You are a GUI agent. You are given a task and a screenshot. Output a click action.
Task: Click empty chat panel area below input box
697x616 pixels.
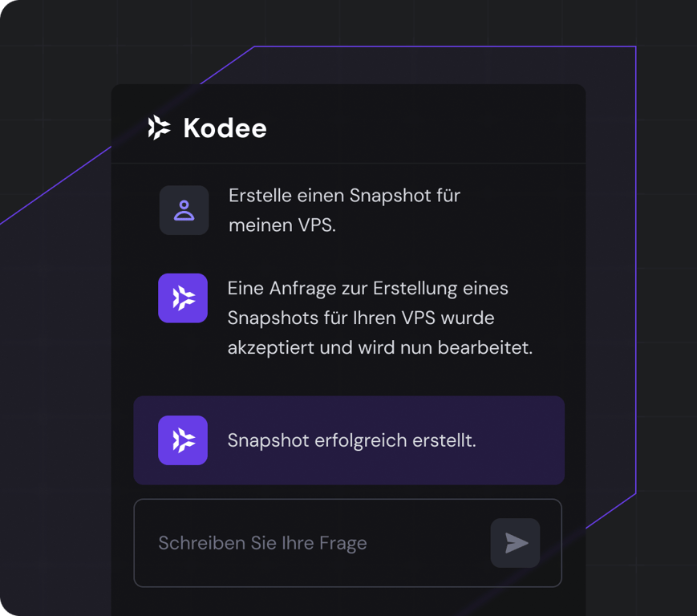(347, 602)
